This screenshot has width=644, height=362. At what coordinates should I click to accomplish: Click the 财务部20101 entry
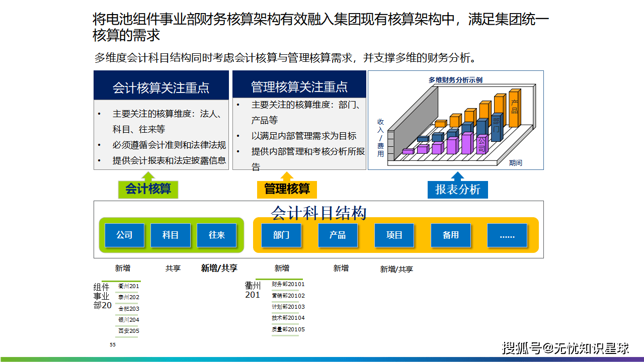pyautogui.click(x=288, y=284)
